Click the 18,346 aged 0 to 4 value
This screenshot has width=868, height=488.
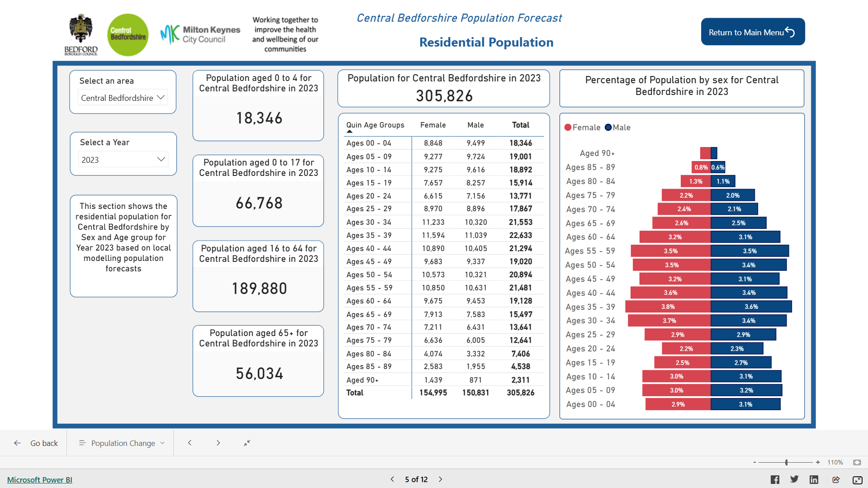coord(259,118)
